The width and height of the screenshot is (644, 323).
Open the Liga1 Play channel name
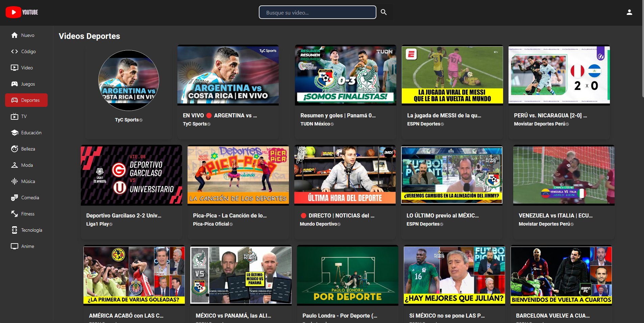pyautogui.click(x=97, y=224)
